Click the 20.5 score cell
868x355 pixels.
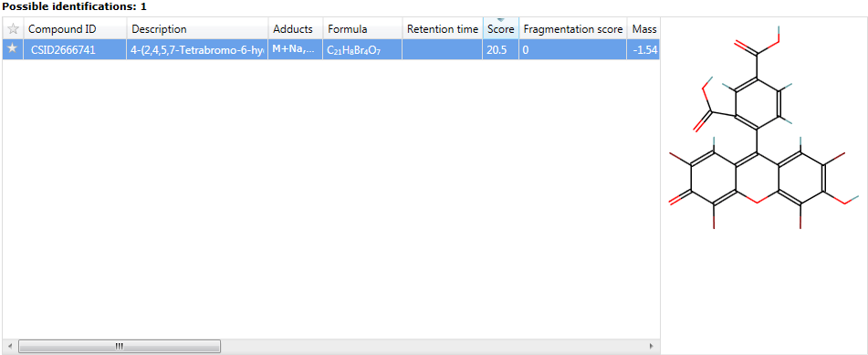[500, 50]
